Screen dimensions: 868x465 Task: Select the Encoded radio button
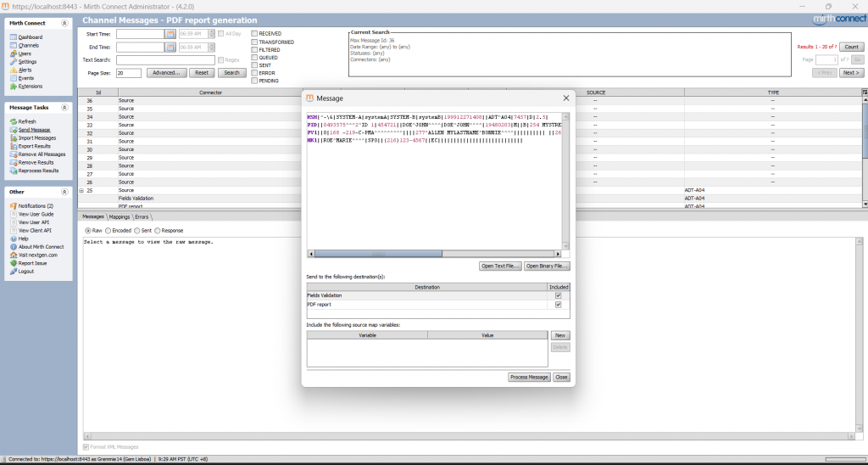(x=108, y=231)
